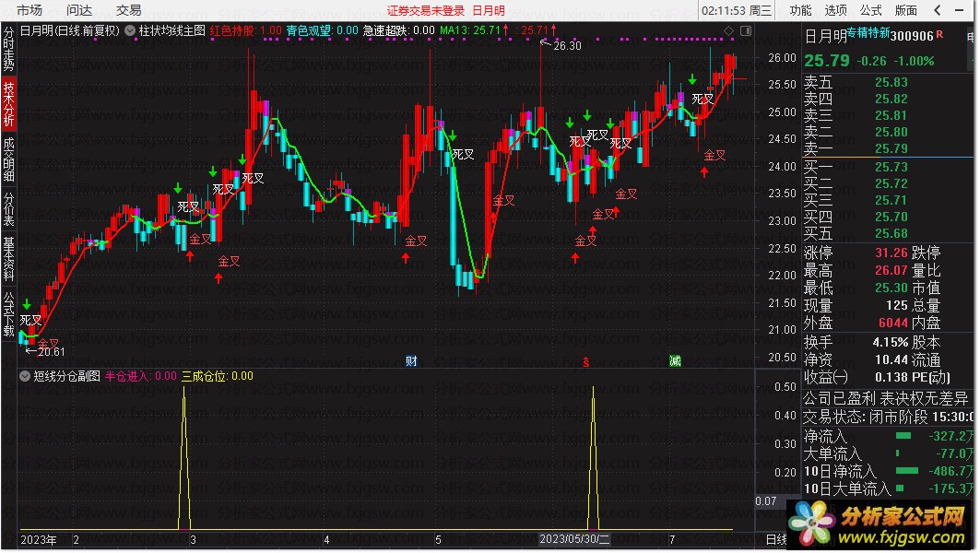The width and height of the screenshot is (980, 553).
Task: Click the 半仓进入: 0.00 sub-chart value
Action: 141,376
